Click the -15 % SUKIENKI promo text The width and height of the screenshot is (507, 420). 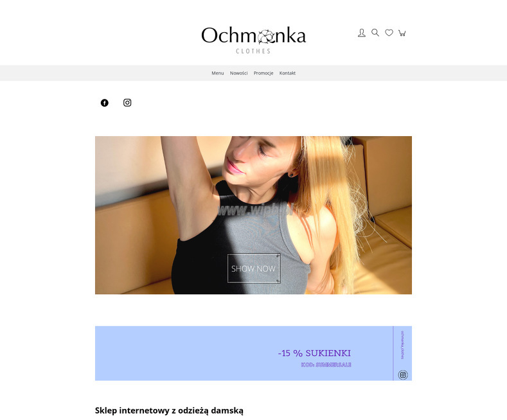click(314, 353)
